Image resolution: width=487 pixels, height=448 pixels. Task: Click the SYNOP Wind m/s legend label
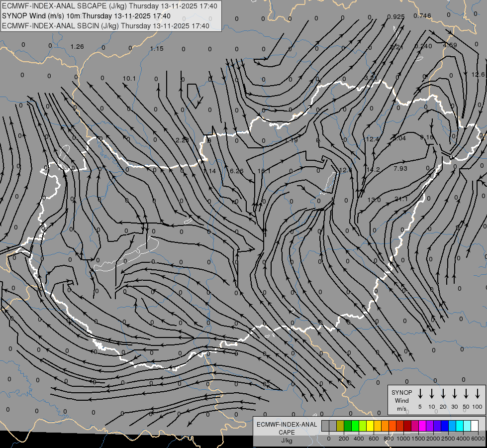pyautogui.click(x=401, y=400)
